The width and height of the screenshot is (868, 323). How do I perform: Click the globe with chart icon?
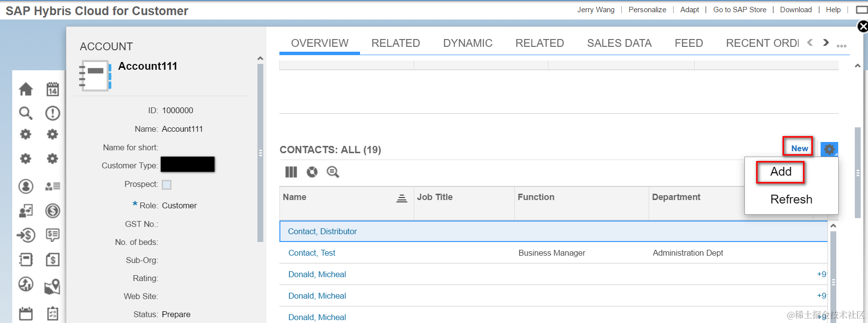point(26,284)
